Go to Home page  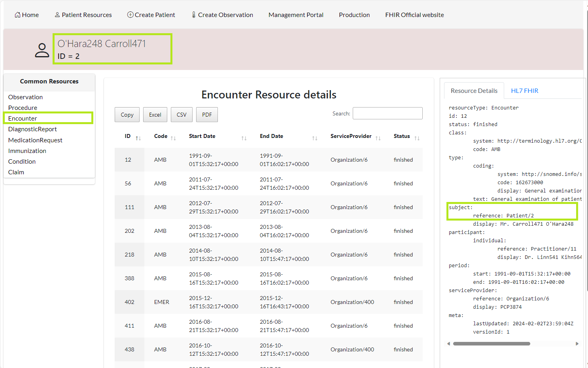tap(27, 15)
